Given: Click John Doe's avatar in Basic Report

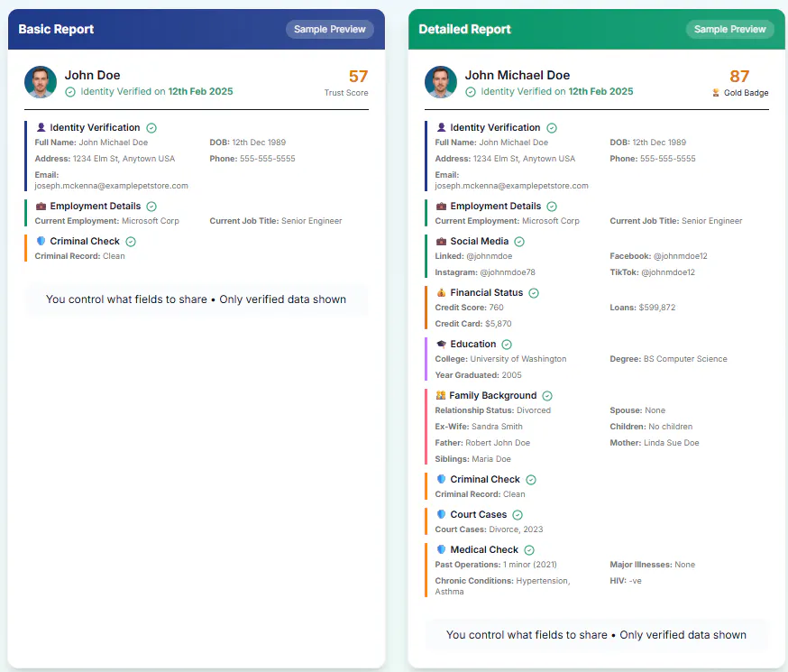Looking at the screenshot, I should click(x=41, y=82).
